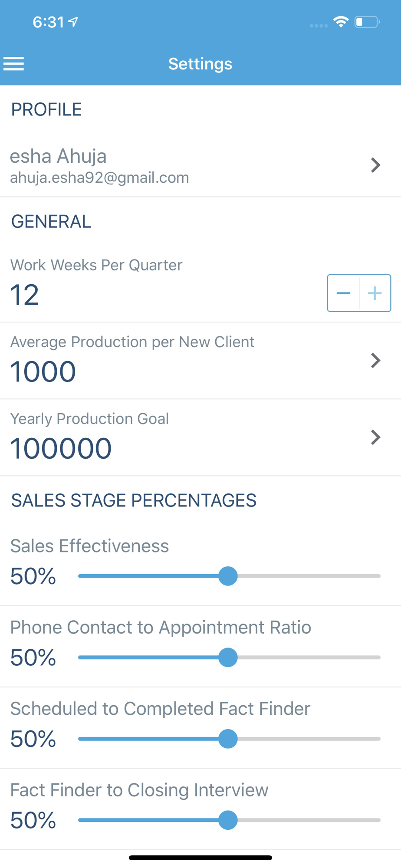Tap the Settings title in header
This screenshot has width=401, height=868.
(200, 64)
